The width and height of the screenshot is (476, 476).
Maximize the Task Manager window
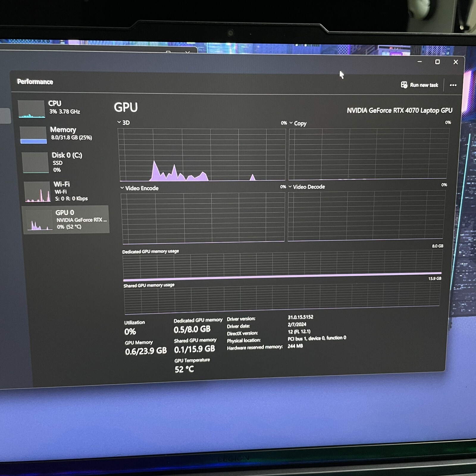(437, 62)
